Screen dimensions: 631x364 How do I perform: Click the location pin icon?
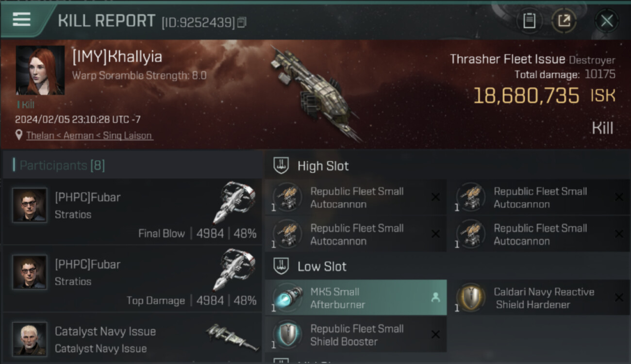pyautogui.click(x=19, y=135)
